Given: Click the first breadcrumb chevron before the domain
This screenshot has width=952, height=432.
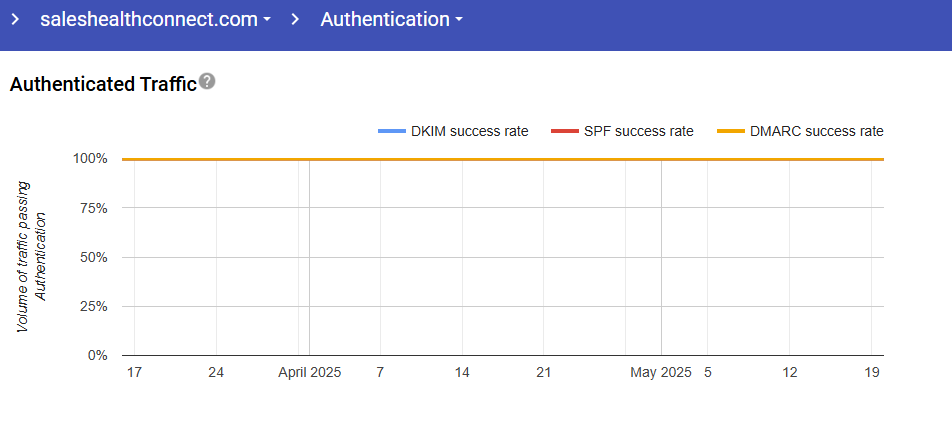Looking at the screenshot, I should click(15, 19).
